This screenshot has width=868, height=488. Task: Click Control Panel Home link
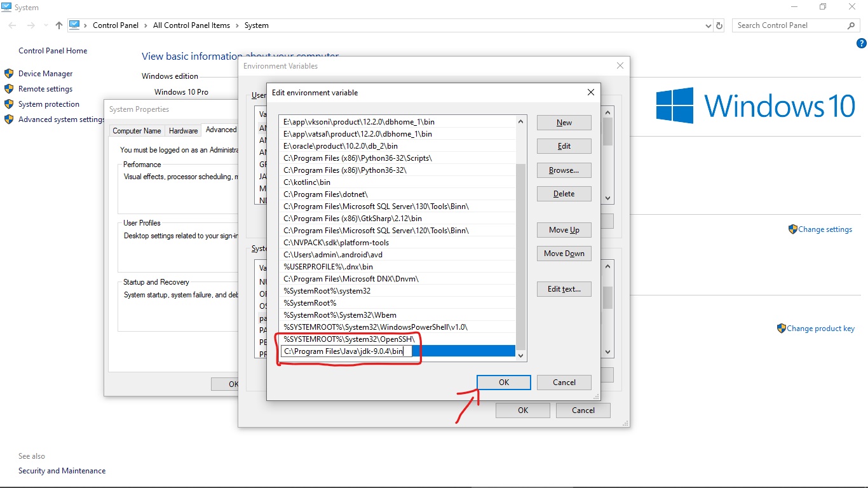(x=53, y=51)
